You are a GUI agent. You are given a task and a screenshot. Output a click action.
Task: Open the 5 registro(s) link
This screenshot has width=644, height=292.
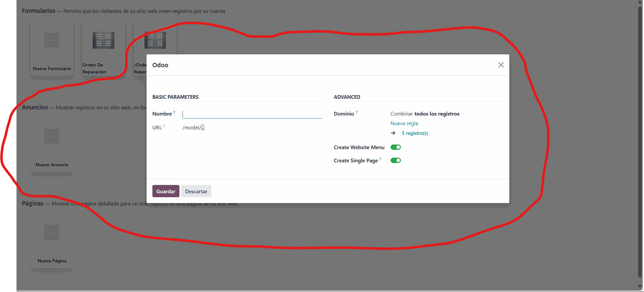click(415, 133)
